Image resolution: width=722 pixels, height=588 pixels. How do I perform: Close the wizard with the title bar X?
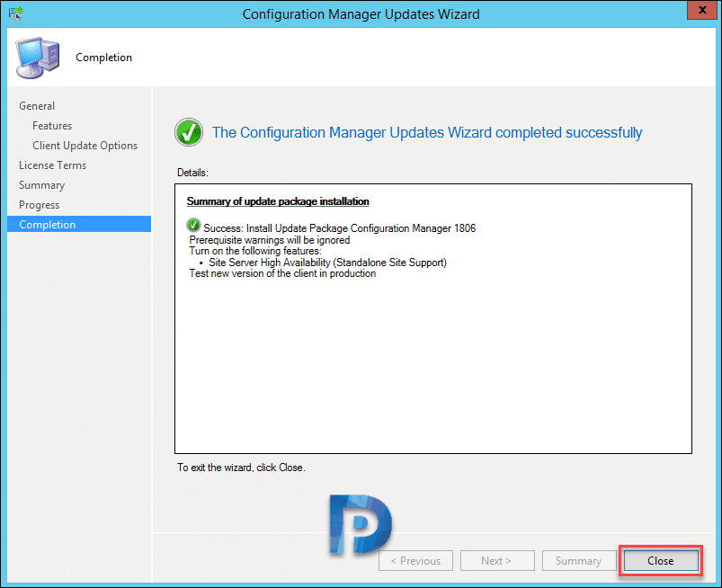point(701,10)
